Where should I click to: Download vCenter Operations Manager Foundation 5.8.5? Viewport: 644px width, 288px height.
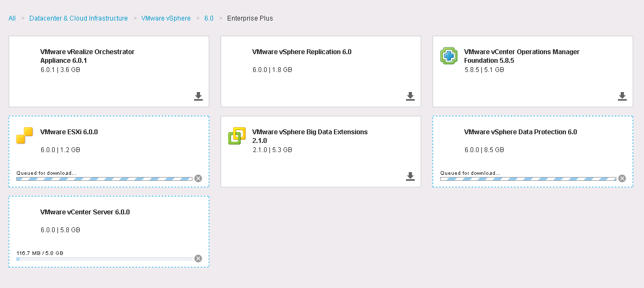[622, 96]
